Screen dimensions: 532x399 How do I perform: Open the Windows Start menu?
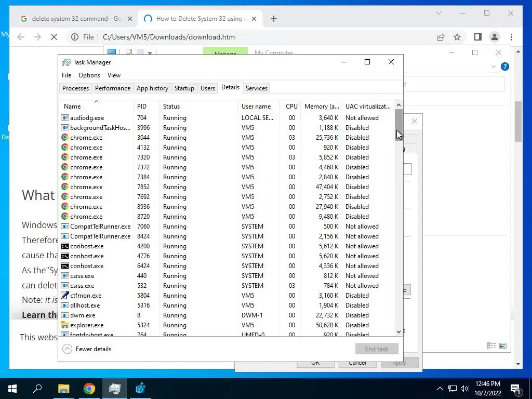tap(12, 389)
